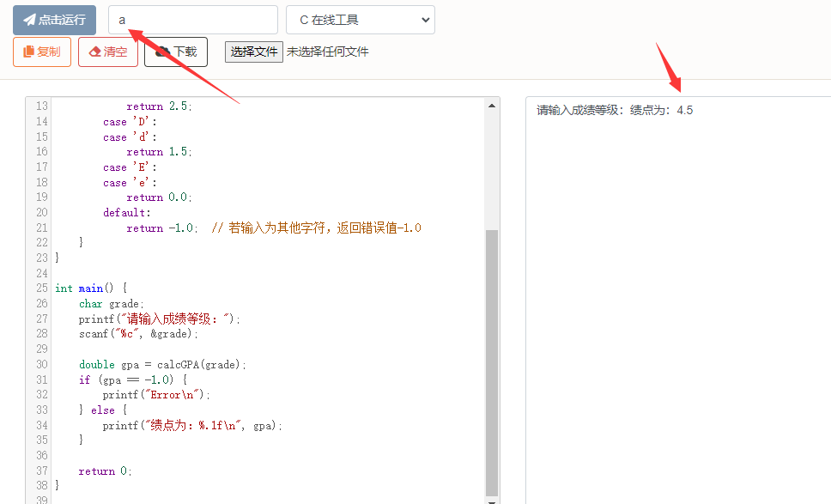Click the code editor scrollbar up arrow
Viewport: 831px width, 504px height.
(492, 106)
